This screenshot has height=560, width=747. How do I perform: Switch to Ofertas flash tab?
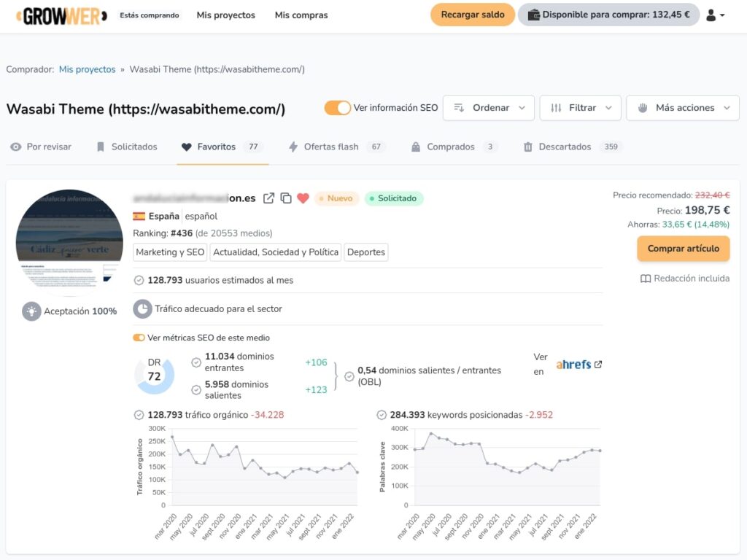click(x=337, y=147)
